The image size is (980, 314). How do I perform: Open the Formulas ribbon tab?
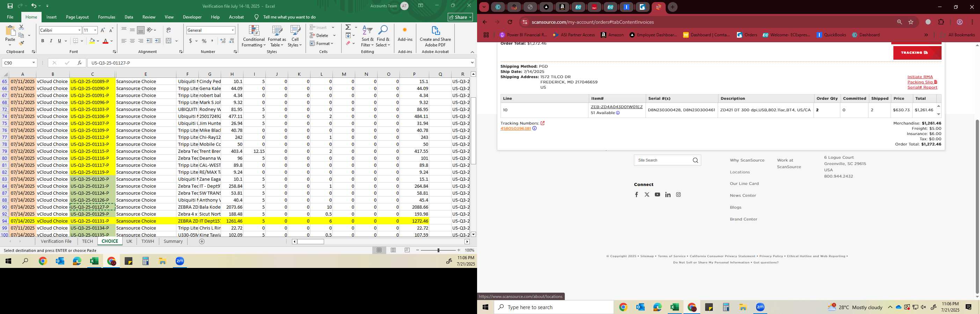pyautogui.click(x=107, y=17)
